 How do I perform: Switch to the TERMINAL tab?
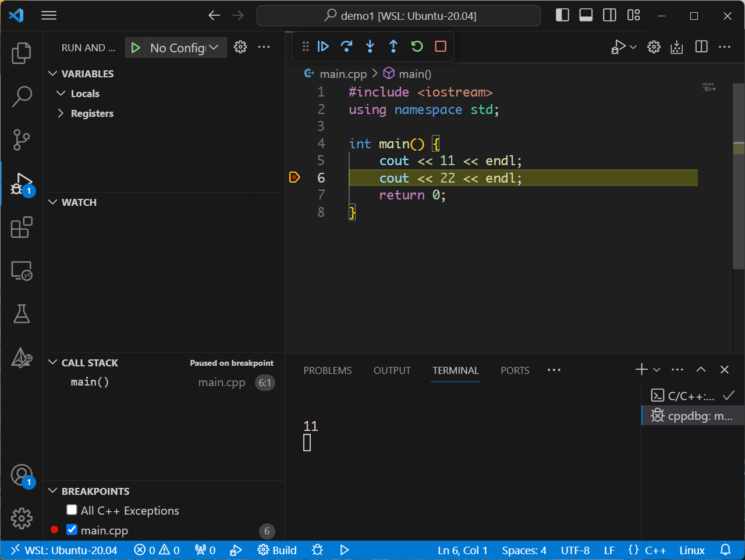456,370
